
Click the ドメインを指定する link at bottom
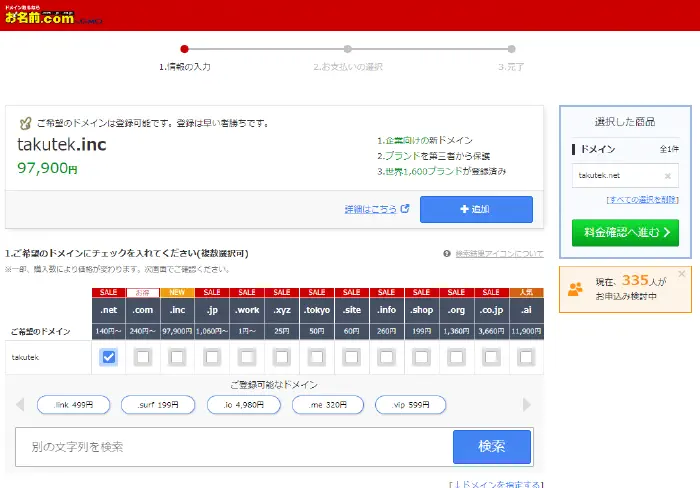pos(496,484)
